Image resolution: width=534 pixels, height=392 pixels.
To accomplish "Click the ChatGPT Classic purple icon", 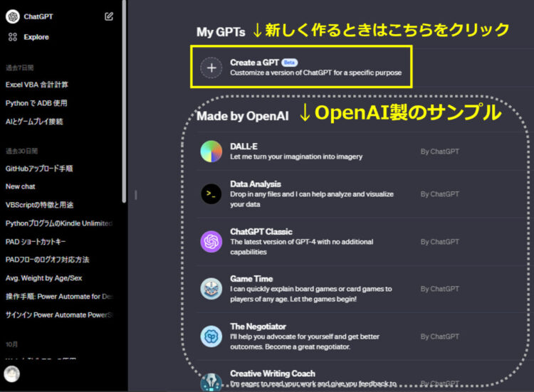I will point(211,242).
